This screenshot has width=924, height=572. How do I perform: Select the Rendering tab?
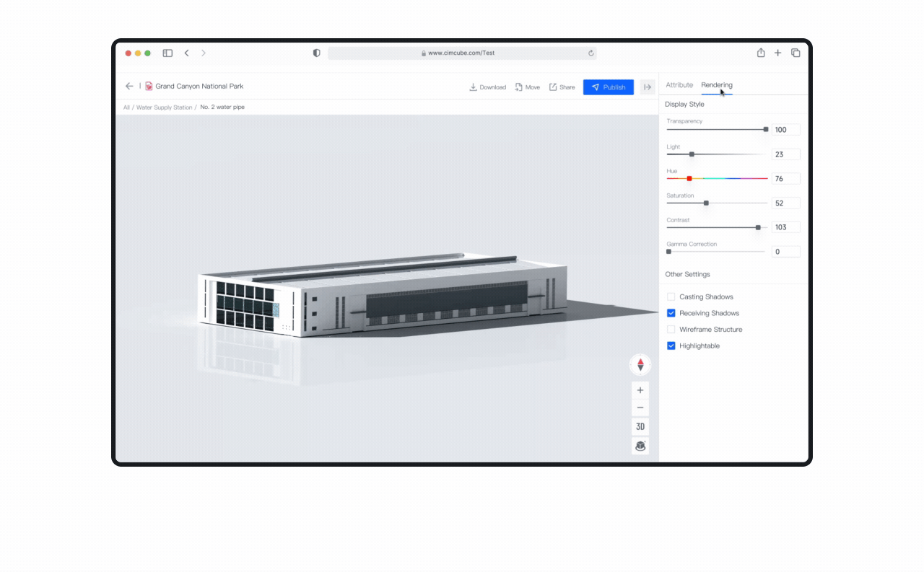click(x=717, y=85)
